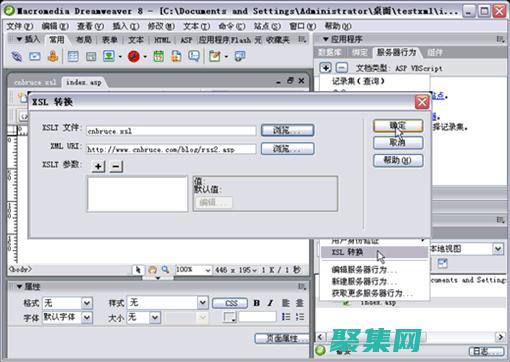Switch to the cnbruce.xsl document tab
Image resolution: width=510 pixels, height=362 pixels.
point(35,82)
